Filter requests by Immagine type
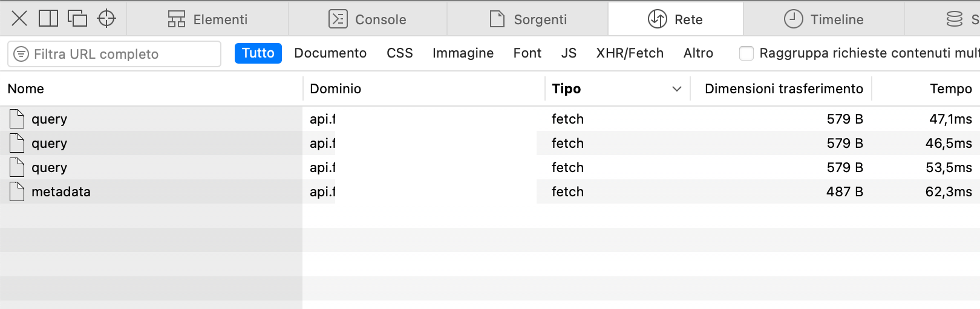Screen dimensions: 980x309 463,53
